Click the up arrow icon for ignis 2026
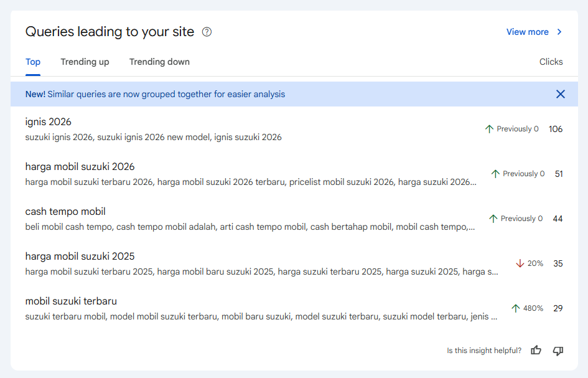This screenshot has height=378, width=588. pos(489,129)
